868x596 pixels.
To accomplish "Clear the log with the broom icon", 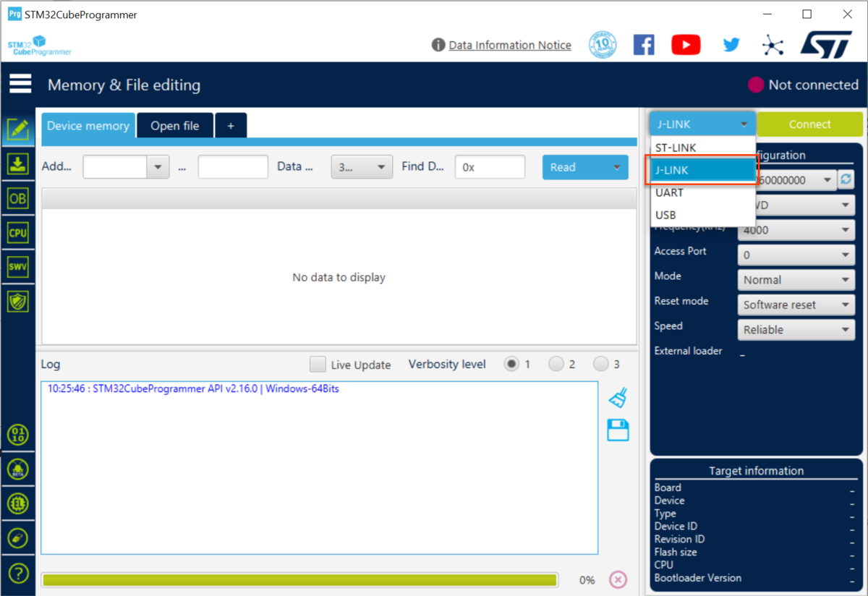I will tap(618, 396).
